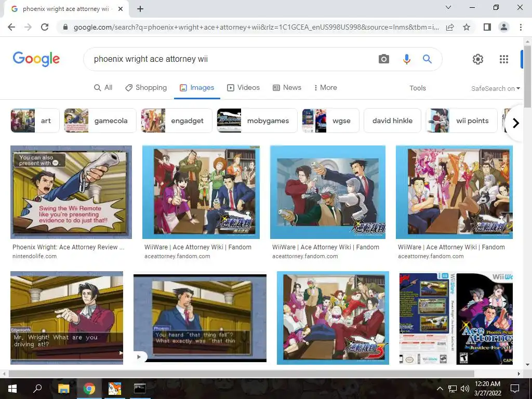Filter by the wgse chip
532x399 pixels.
[330, 121]
